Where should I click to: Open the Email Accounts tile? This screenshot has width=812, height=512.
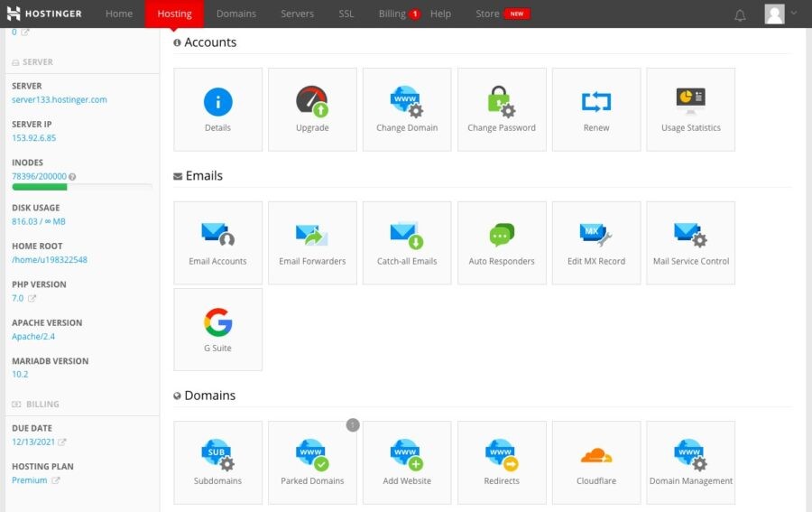click(218, 243)
